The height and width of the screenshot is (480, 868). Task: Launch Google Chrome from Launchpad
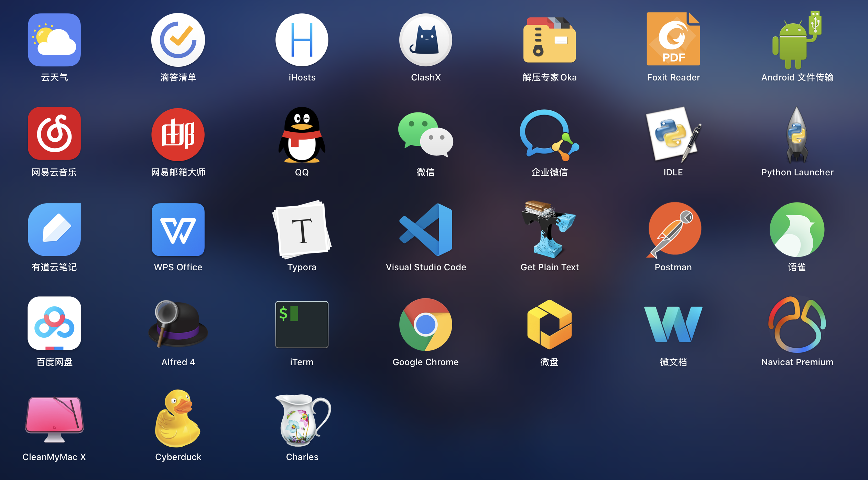426,325
